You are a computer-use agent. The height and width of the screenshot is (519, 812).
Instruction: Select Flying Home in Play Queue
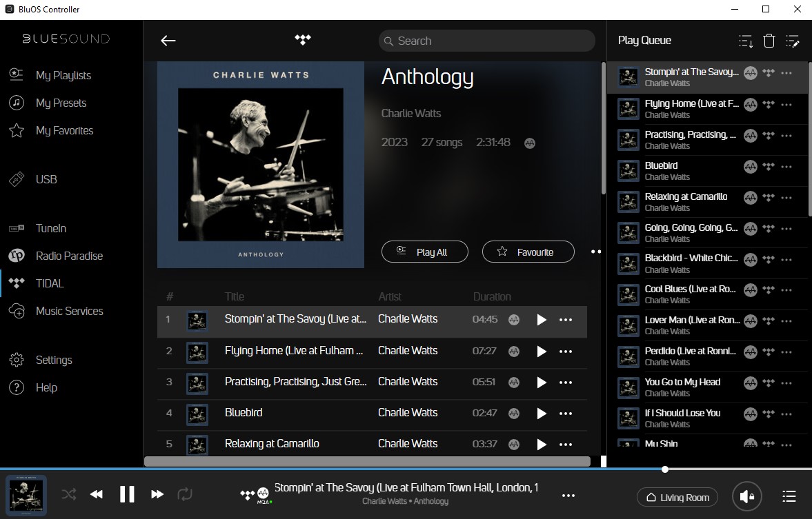[x=707, y=109]
